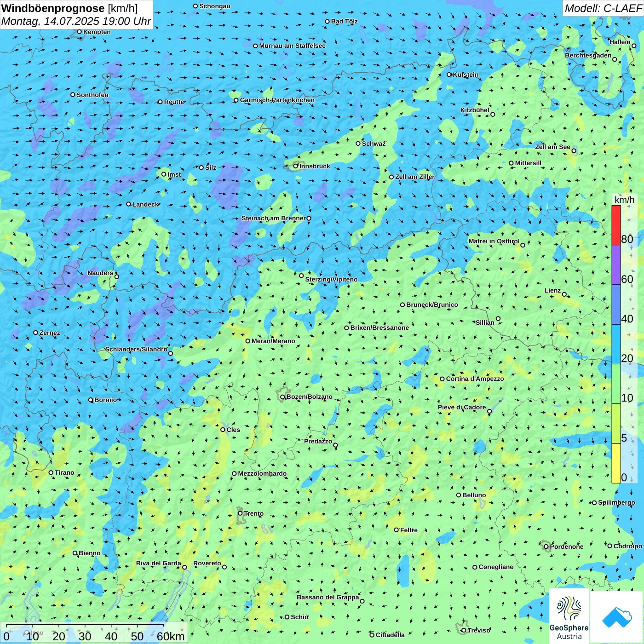Click the Bozen/Bolzano city marker
644x644 pixels.
click(282, 397)
